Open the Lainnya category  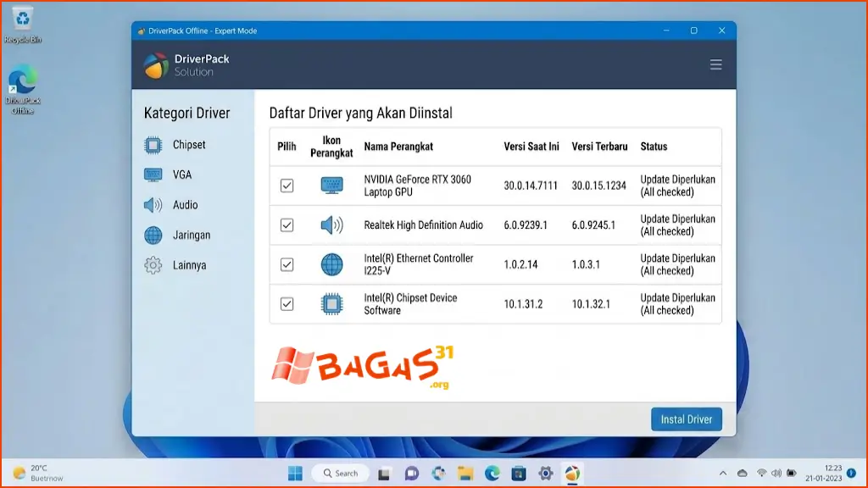point(189,265)
